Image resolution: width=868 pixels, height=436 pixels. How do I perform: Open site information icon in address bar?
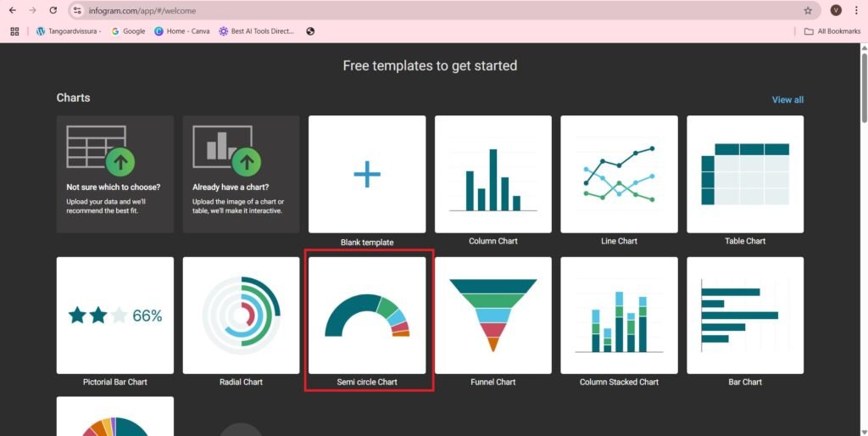click(x=78, y=10)
